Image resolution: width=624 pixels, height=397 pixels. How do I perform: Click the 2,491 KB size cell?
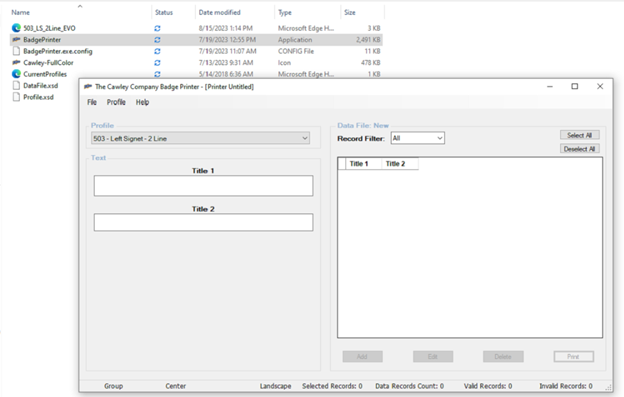pos(368,40)
